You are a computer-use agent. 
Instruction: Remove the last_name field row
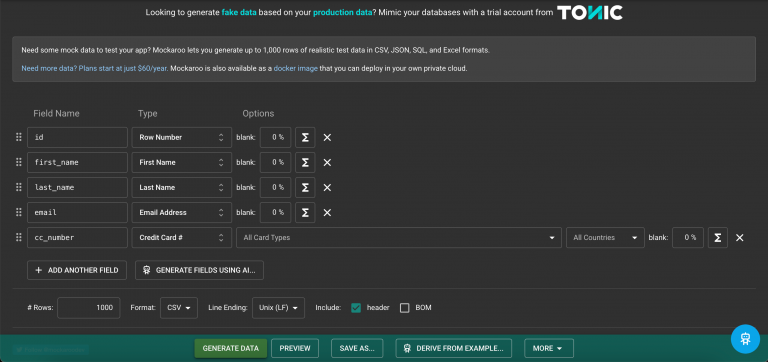coord(327,188)
